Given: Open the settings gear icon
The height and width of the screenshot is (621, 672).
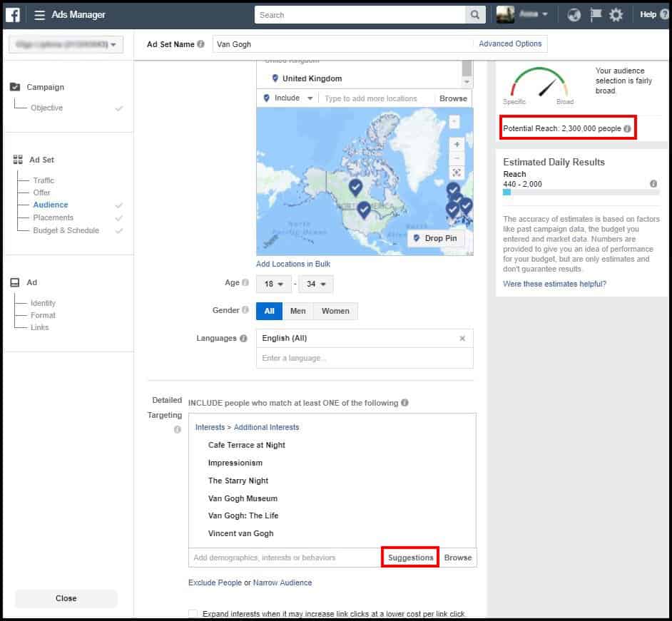Looking at the screenshot, I should [616, 15].
